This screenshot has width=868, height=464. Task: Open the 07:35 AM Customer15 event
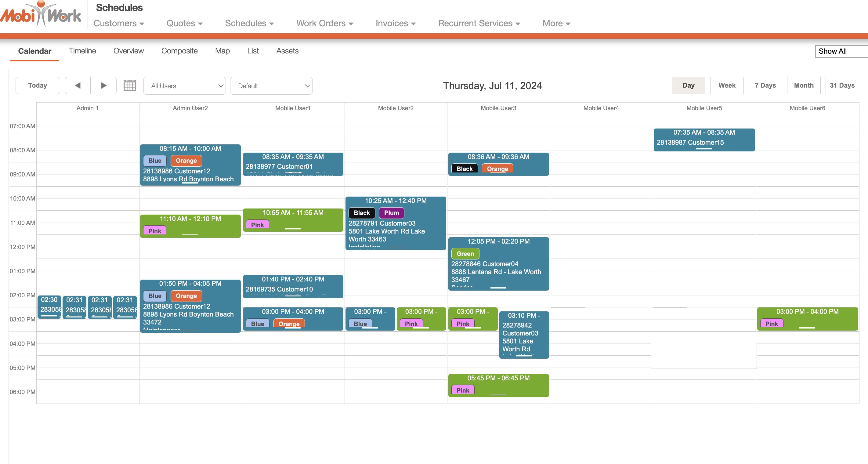[x=703, y=140]
